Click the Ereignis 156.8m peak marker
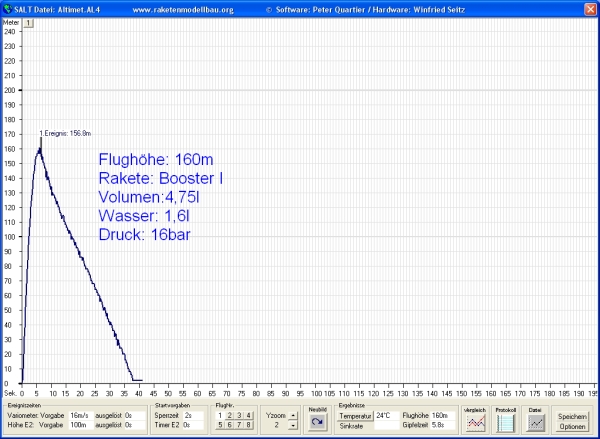The width and height of the screenshot is (600, 439). point(40,138)
